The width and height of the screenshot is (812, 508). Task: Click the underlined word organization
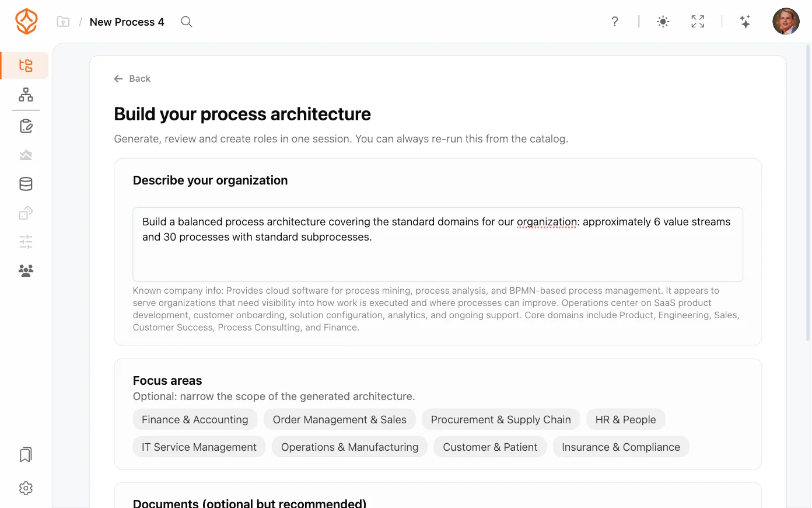point(547,222)
